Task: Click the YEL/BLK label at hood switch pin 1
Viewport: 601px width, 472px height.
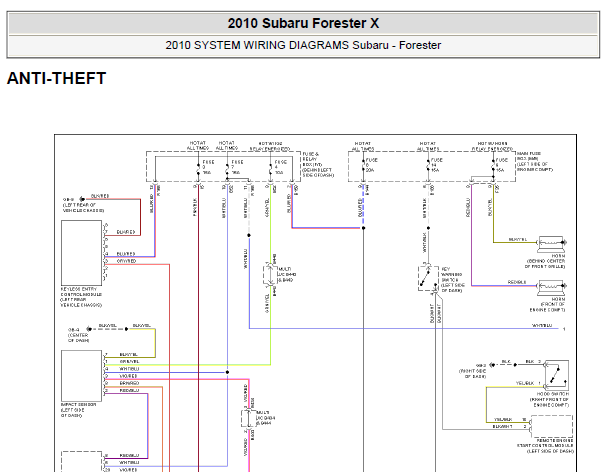Action: [525, 383]
